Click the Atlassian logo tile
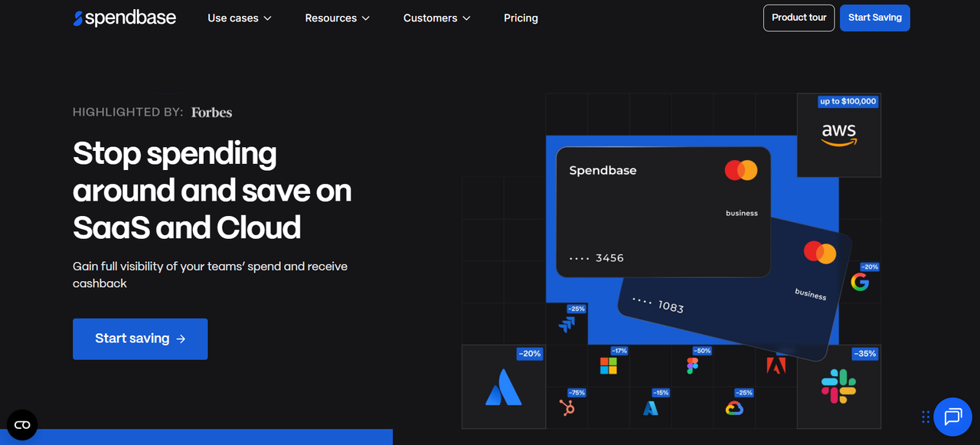Screen dimensions: 980x445 pyautogui.click(x=503, y=388)
